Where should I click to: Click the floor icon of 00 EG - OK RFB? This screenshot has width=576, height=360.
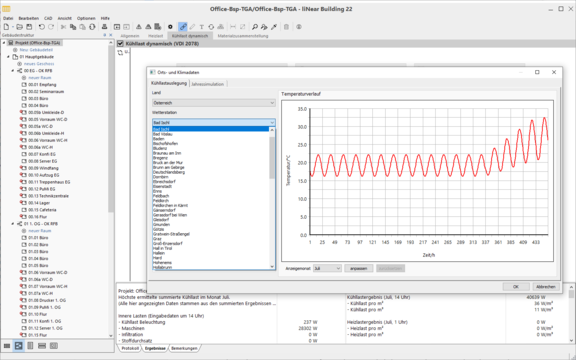coord(19,71)
